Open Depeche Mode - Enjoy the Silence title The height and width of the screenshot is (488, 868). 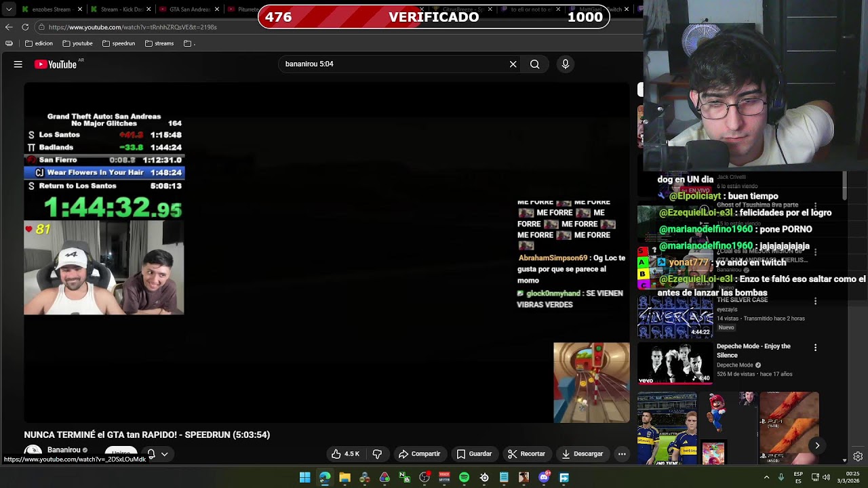(753, 350)
